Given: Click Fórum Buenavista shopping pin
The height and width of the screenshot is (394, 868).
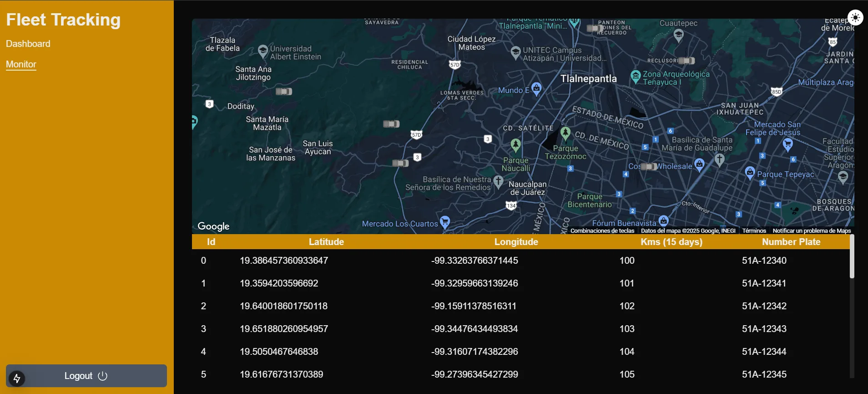Looking at the screenshot, I should coord(664,221).
